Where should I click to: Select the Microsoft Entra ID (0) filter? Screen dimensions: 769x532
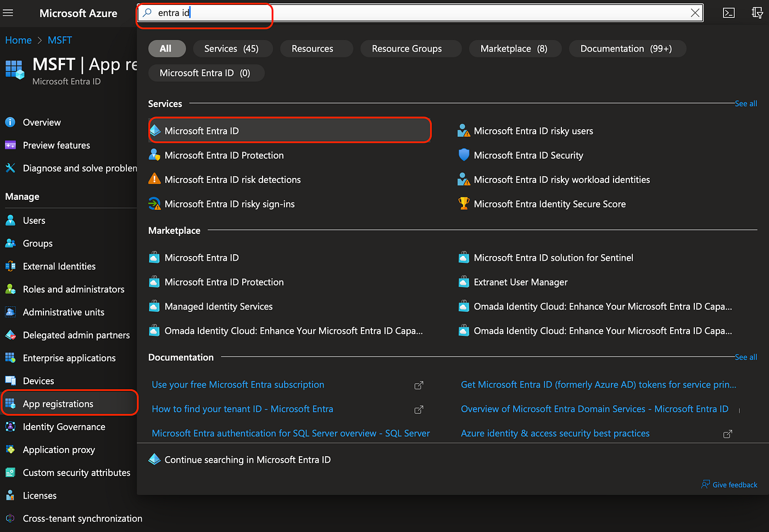point(207,72)
